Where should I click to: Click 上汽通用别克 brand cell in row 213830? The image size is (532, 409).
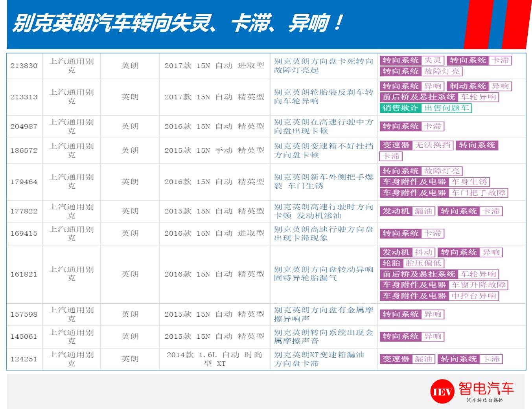pos(71,66)
